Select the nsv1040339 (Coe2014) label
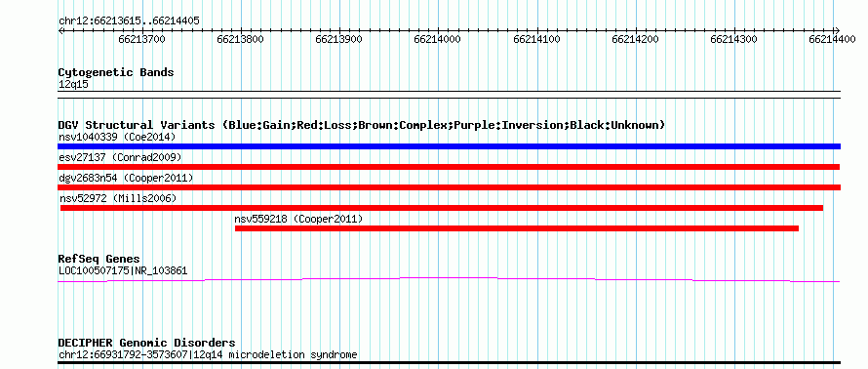This screenshot has width=868, height=369. [x=117, y=137]
